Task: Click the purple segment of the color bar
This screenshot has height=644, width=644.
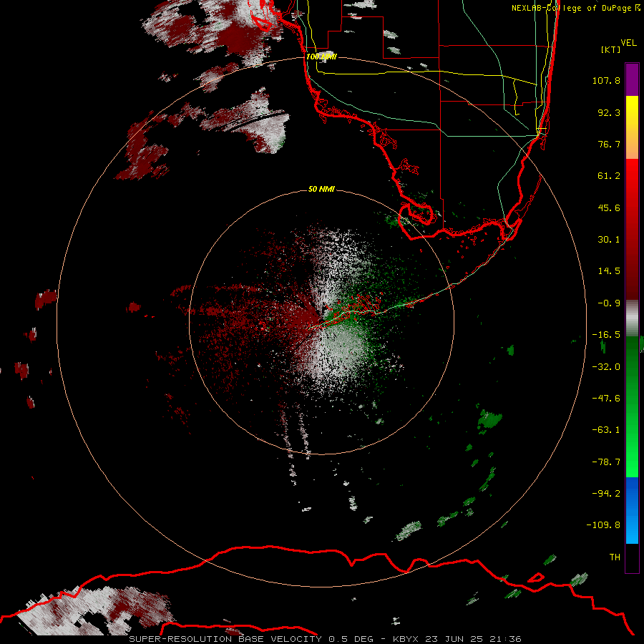Action: [632, 79]
